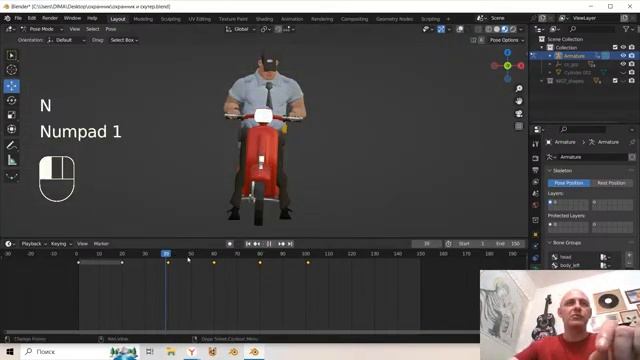
Task: Expand the Pose Options dropdown
Action: click(x=507, y=40)
